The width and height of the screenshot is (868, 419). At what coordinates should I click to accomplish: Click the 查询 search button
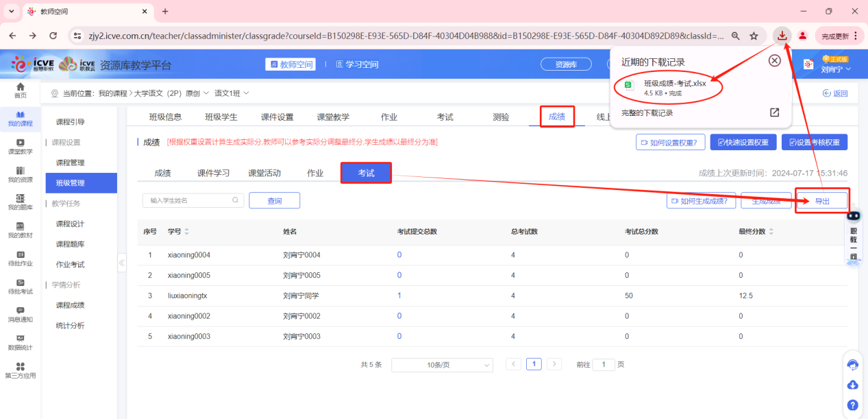coord(274,200)
